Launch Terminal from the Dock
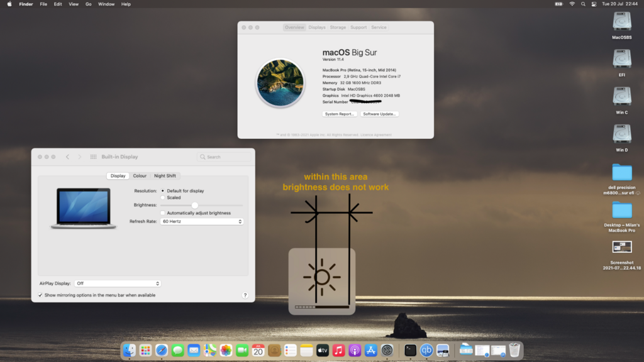Screen dimensions: 644x362 tap(411, 350)
